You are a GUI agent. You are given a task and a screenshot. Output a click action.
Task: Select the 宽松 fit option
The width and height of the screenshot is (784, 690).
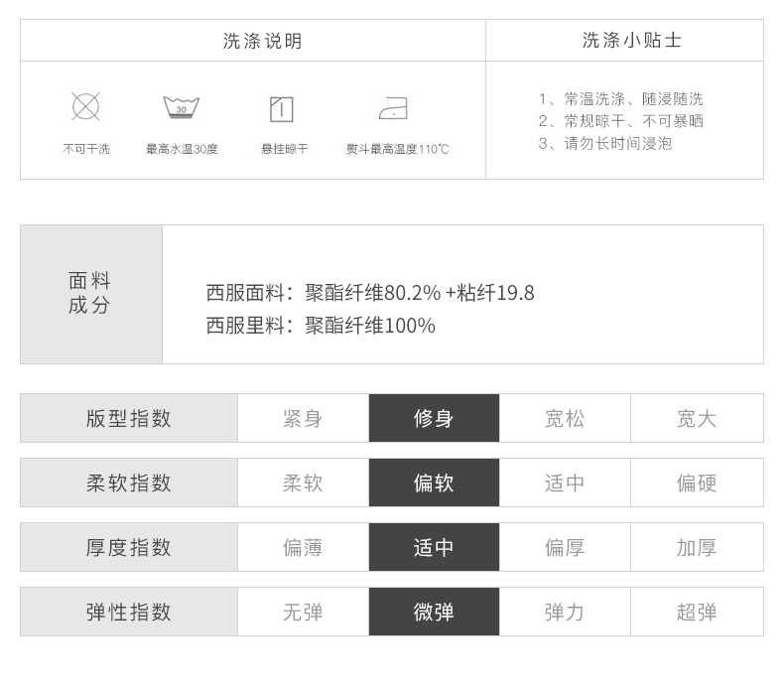pyautogui.click(x=565, y=418)
